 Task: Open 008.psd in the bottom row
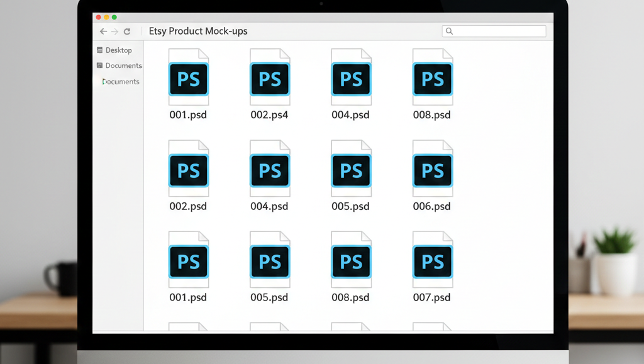[351, 260]
